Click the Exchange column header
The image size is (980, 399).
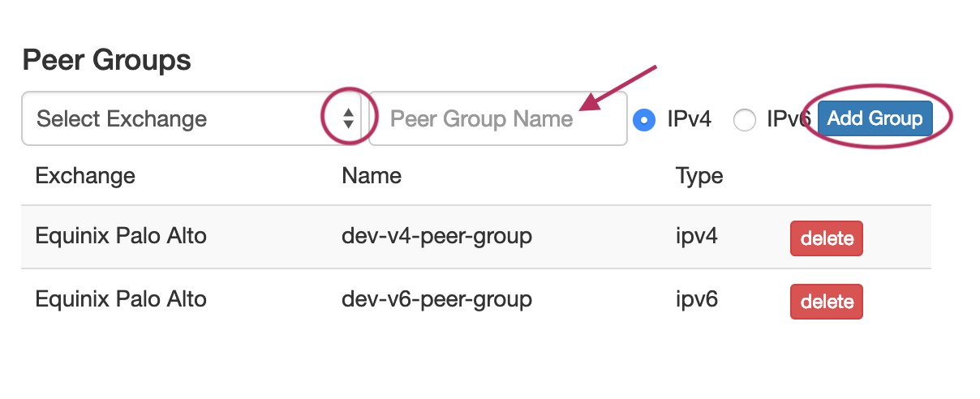click(85, 175)
